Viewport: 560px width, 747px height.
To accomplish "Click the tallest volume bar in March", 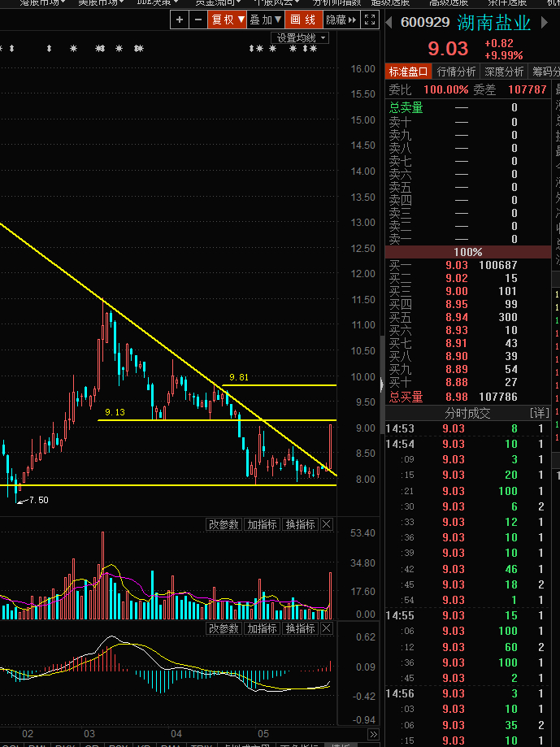I will point(102,575).
